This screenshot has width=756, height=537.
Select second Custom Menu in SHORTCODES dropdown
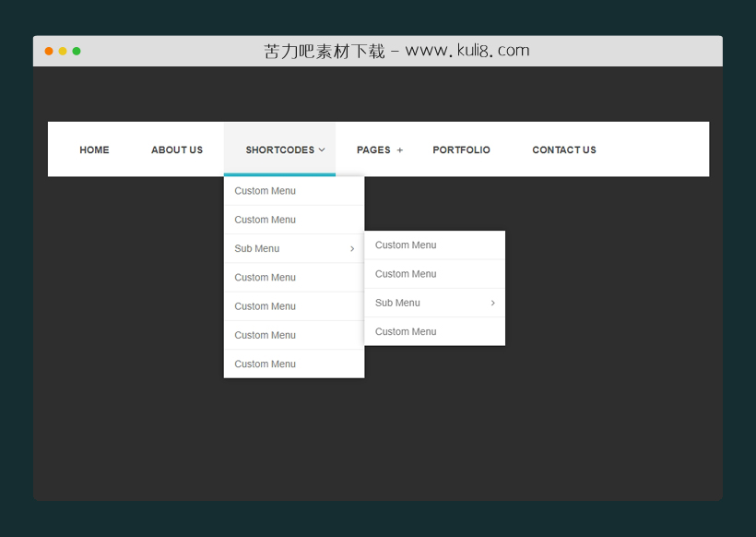coord(266,220)
